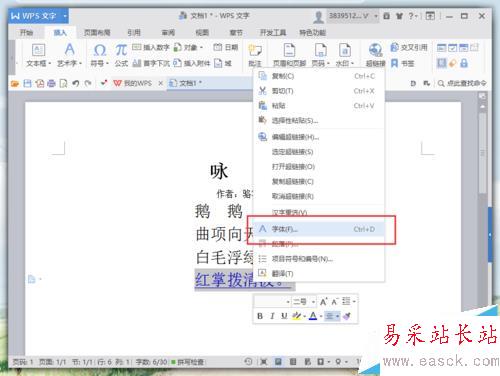Click Drop Cap (首字下沉) button
The height and width of the screenshot is (376, 500).
pyautogui.click(x=151, y=63)
